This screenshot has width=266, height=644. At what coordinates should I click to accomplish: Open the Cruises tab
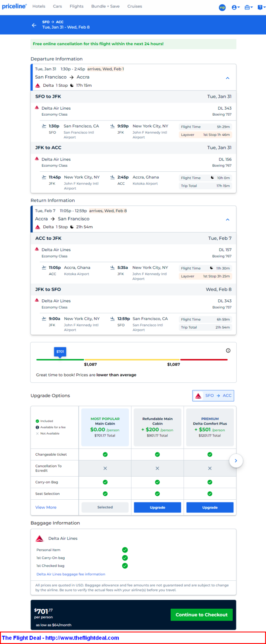(135, 6)
